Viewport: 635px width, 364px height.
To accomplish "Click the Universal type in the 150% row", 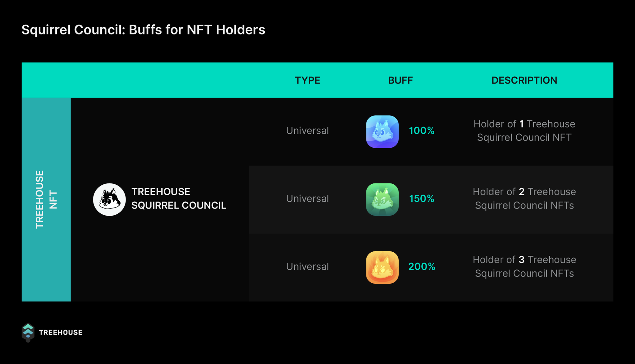I will pyautogui.click(x=307, y=199).
